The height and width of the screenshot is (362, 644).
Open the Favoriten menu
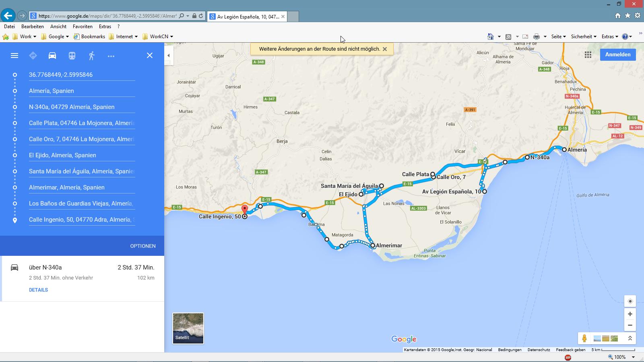83,27
